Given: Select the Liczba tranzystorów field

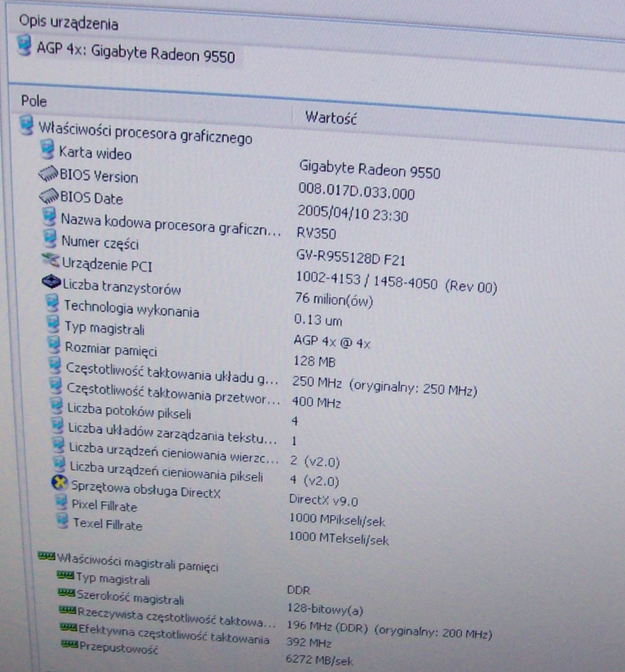Looking at the screenshot, I should (122, 287).
